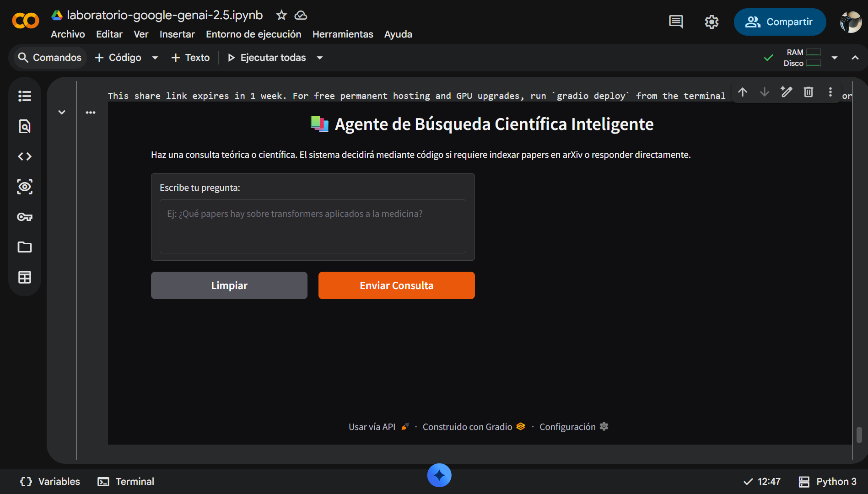Open the Variables panel
The height and width of the screenshot is (494, 868).
point(50,482)
